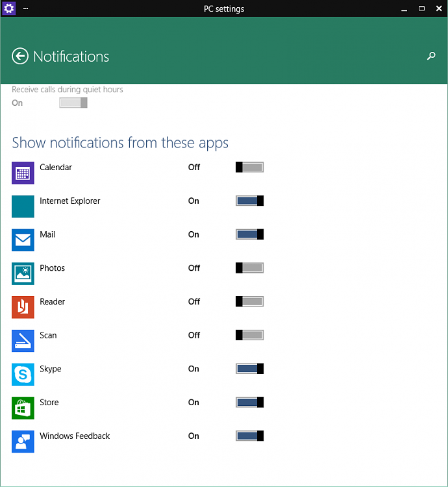Click the Store label text
448x487 pixels.
click(49, 402)
